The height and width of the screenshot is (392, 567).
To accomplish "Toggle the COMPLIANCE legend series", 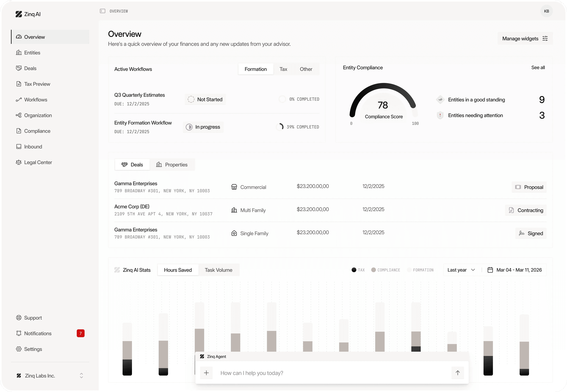I will pos(386,270).
